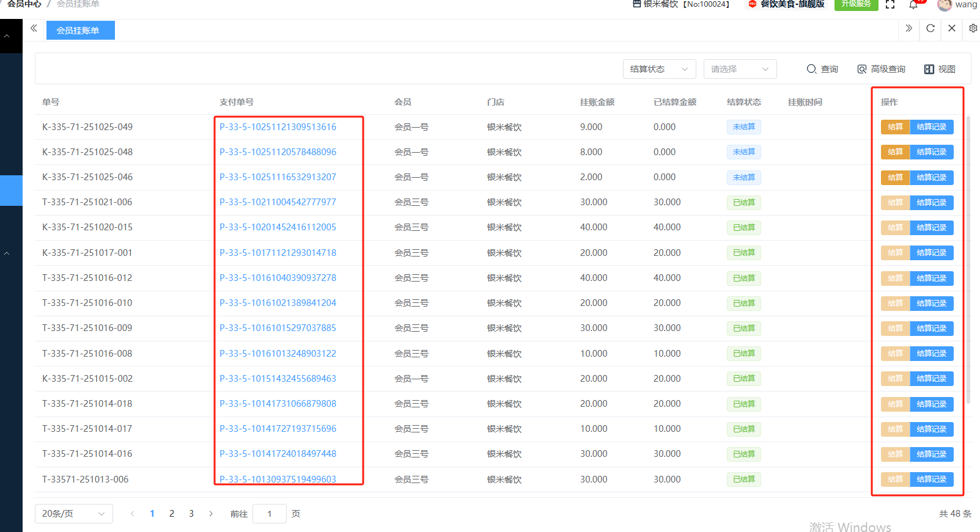Click the double-right arrow to scroll tabs

(909, 28)
